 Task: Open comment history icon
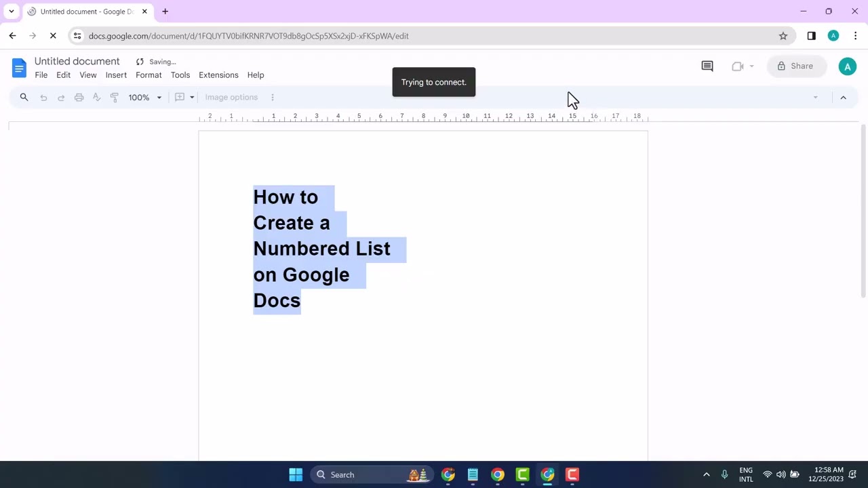(x=707, y=66)
